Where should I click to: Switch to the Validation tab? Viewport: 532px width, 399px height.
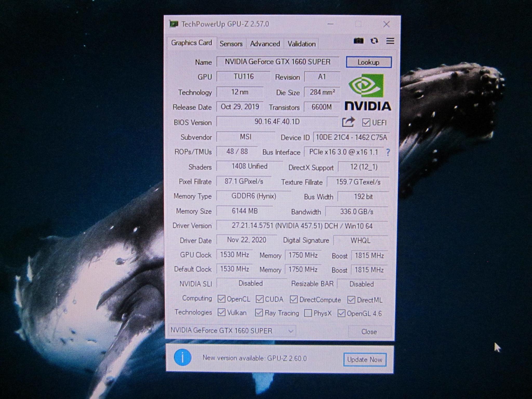[301, 44]
